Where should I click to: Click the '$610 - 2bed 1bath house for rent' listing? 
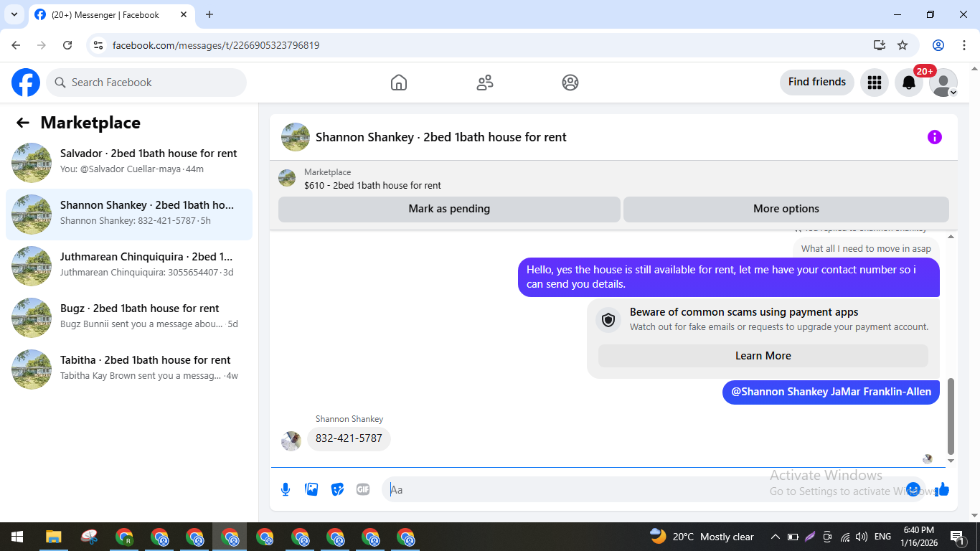click(372, 185)
